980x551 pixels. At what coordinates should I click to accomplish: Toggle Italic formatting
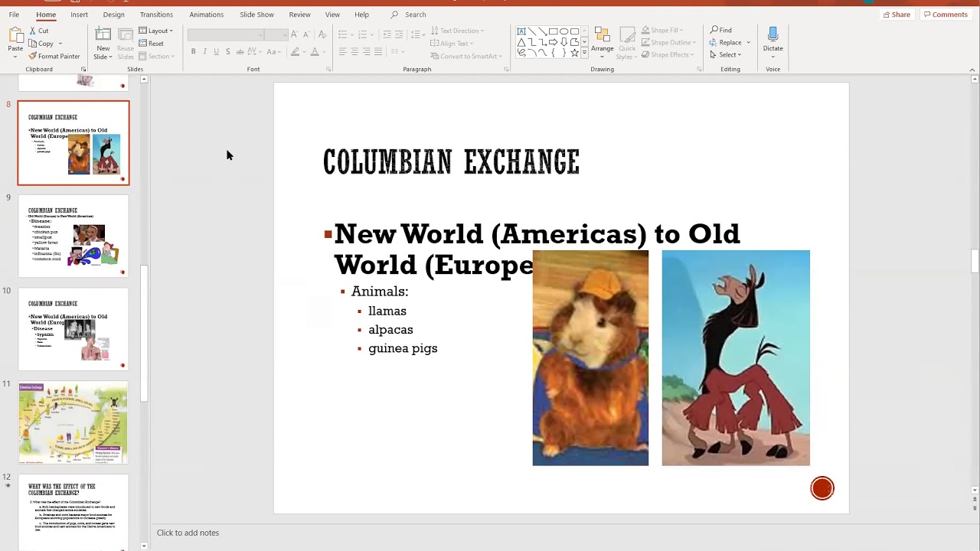click(x=204, y=51)
